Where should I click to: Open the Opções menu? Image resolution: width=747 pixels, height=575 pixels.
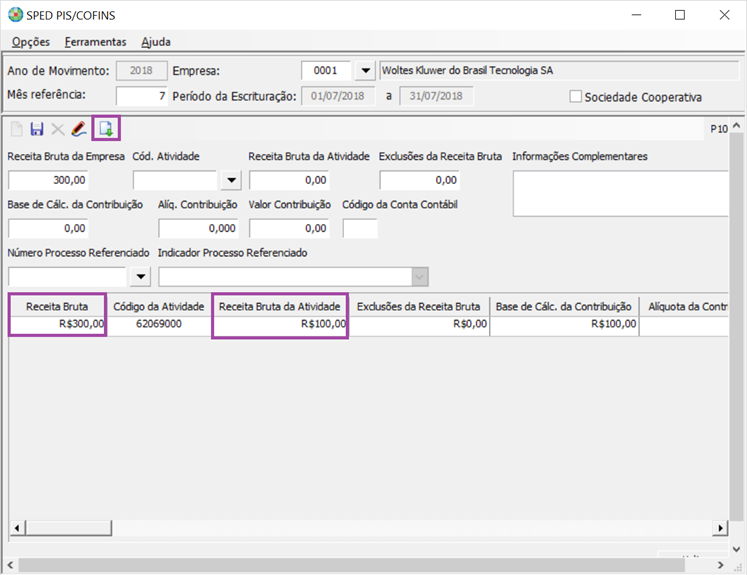(x=31, y=42)
